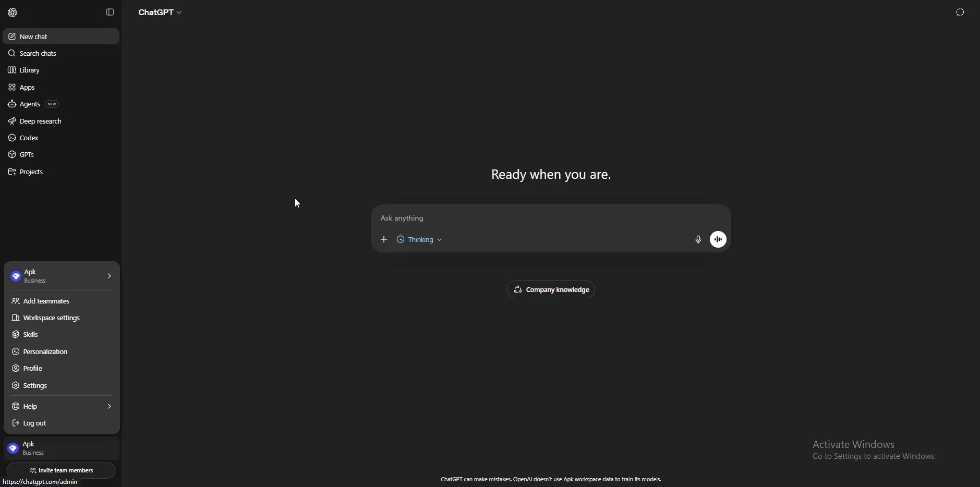Open Codex from the sidebar
The width and height of the screenshot is (980, 487).
[x=61, y=138]
